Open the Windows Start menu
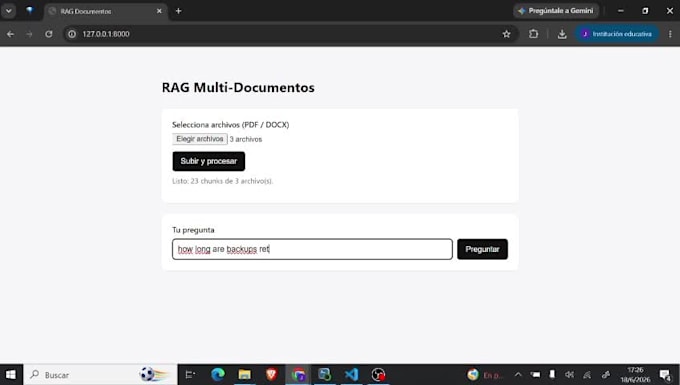Screen dimensions: 680x385 [x=11, y=375]
